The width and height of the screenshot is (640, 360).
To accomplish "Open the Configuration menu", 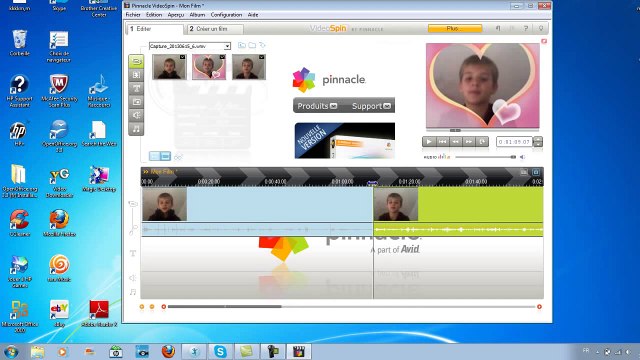I will tap(226, 15).
